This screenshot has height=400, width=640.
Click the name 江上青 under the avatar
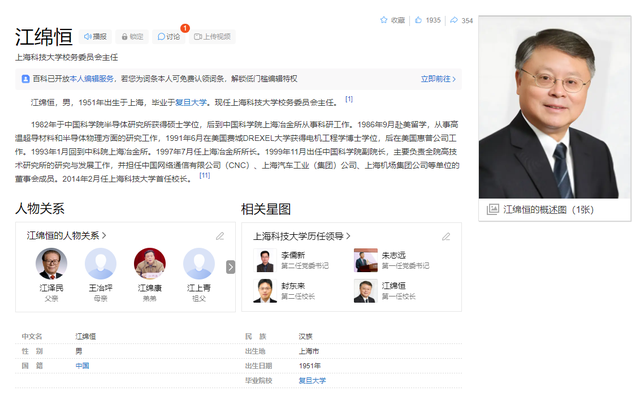coord(199,288)
